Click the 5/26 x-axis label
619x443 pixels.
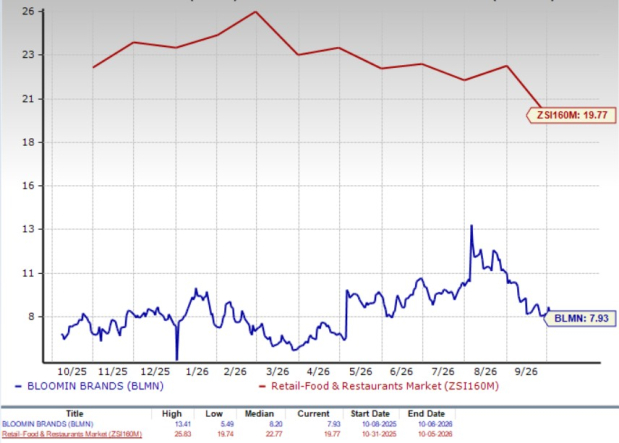361,372
